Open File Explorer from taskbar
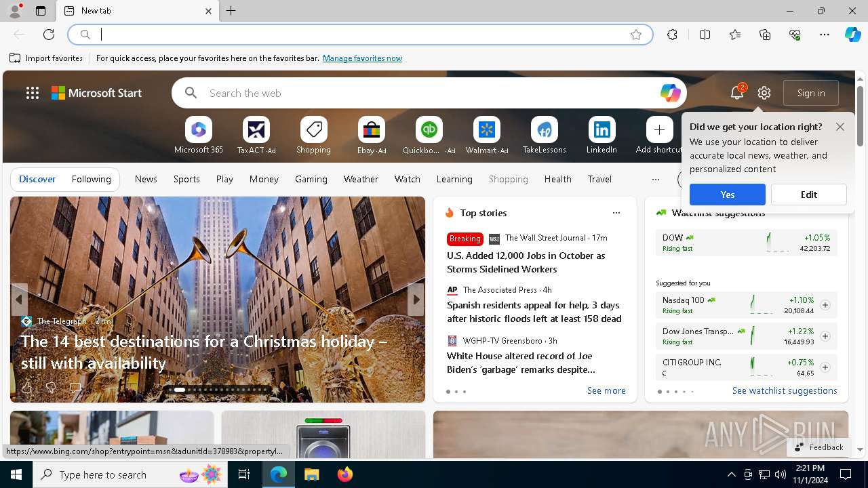868x488 pixels. (311, 474)
